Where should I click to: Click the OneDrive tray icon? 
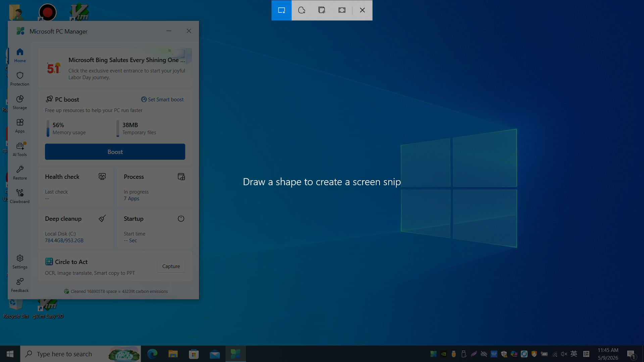click(x=484, y=354)
